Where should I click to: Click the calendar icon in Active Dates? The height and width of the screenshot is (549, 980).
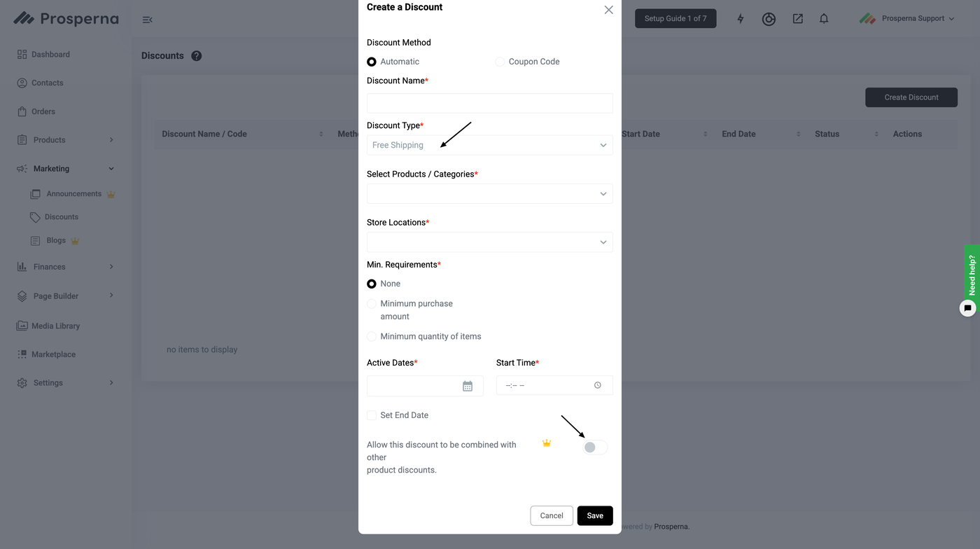[468, 386]
